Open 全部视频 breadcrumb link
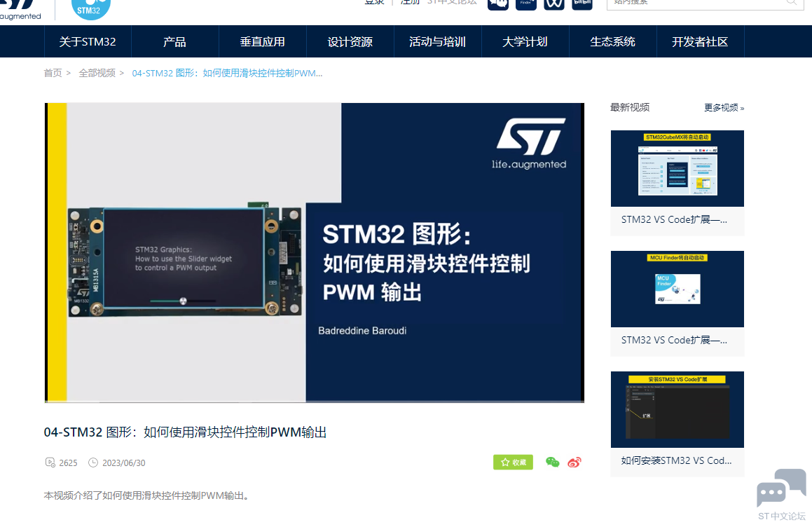Viewport: 812px width, 527px height. point(97,73)
